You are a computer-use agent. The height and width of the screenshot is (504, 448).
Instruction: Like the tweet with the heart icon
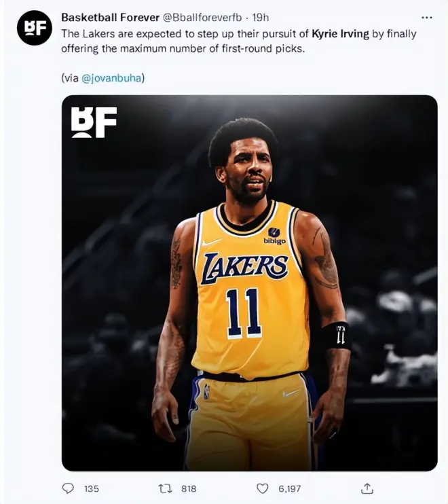(x=263, y=488)
